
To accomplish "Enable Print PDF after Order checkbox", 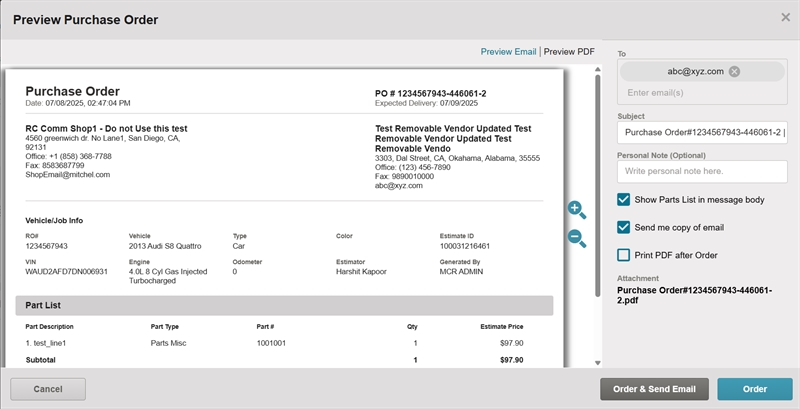I will click(x=624, y=255).
